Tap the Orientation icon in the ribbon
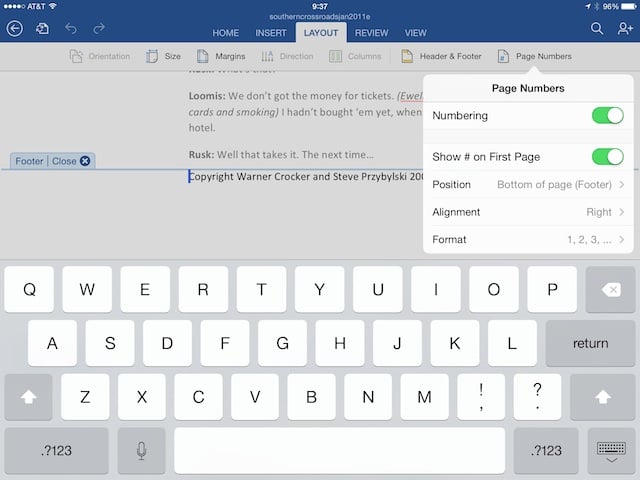The width and height of the screenshot is (640, 480). 76,56
